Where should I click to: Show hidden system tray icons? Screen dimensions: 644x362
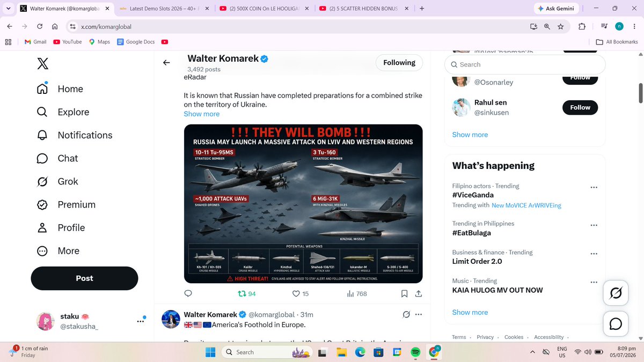pyautogui.click(x=532, y=352)
